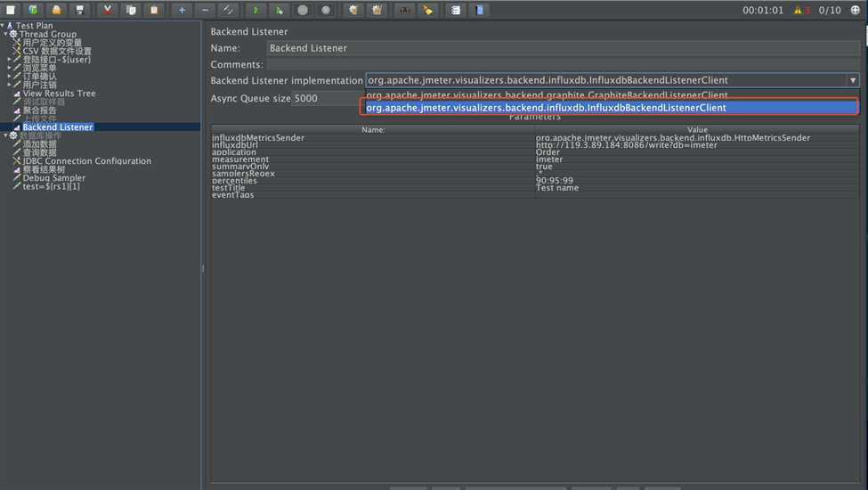The image size is (868, 490).
Task: Select 察看结果树 listener in tree
Action: (x=44, y=169)
